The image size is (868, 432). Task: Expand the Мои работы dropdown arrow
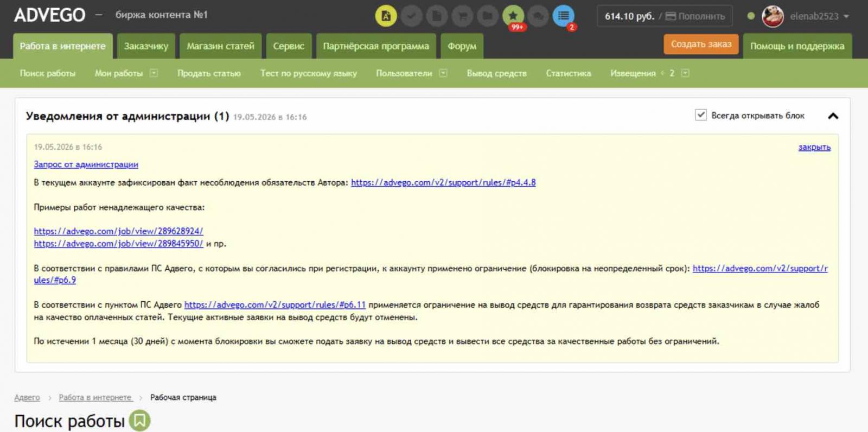pos(154,73)
